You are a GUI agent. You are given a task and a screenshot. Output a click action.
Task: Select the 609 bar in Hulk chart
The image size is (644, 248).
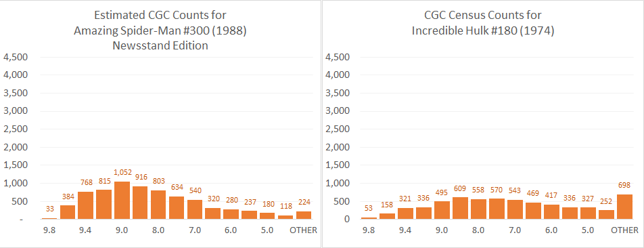click(x=460, y=208)
